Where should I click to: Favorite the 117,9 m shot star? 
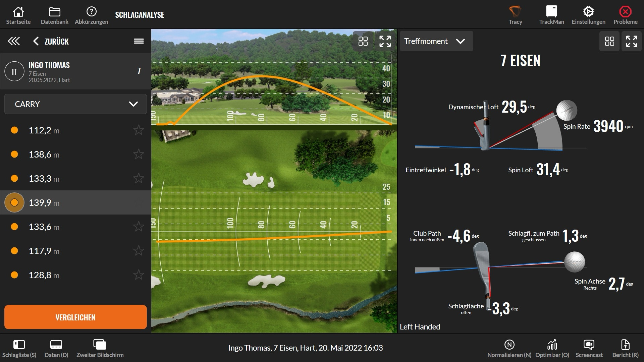(139, 250)
